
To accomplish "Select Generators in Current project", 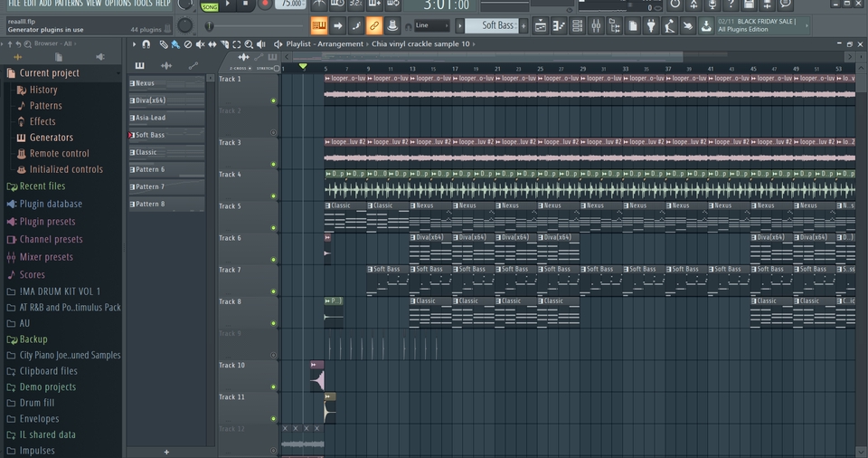I will click(51, 138).
